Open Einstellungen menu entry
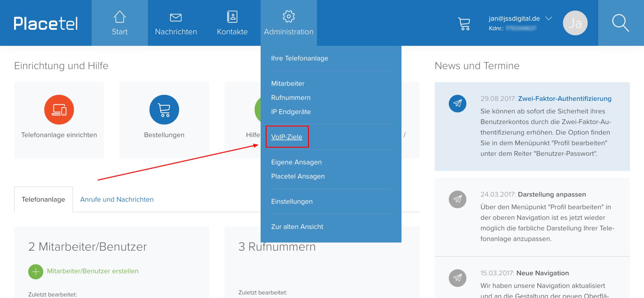 (x=292, y=201)
